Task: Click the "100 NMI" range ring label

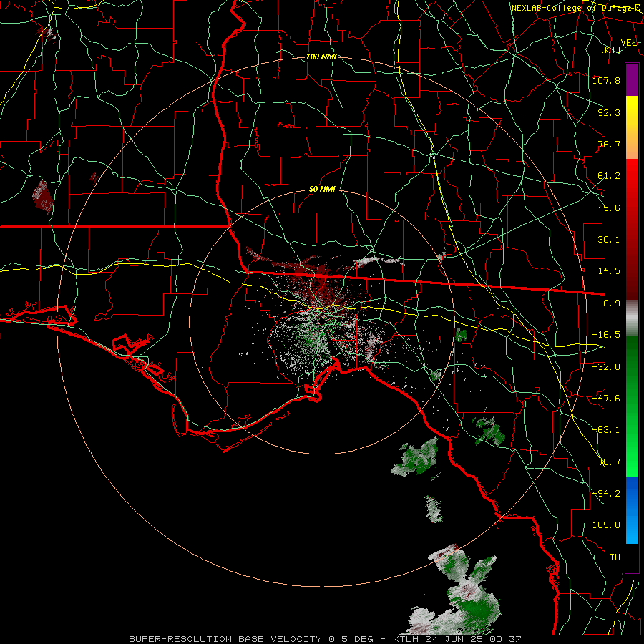Action: point(321,57)
